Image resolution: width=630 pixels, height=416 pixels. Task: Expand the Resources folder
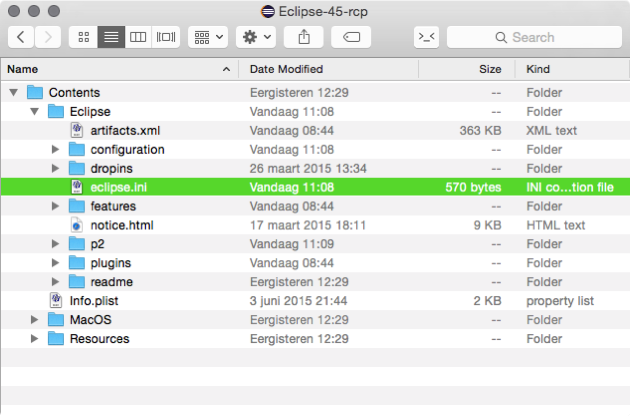pos(35,338)
